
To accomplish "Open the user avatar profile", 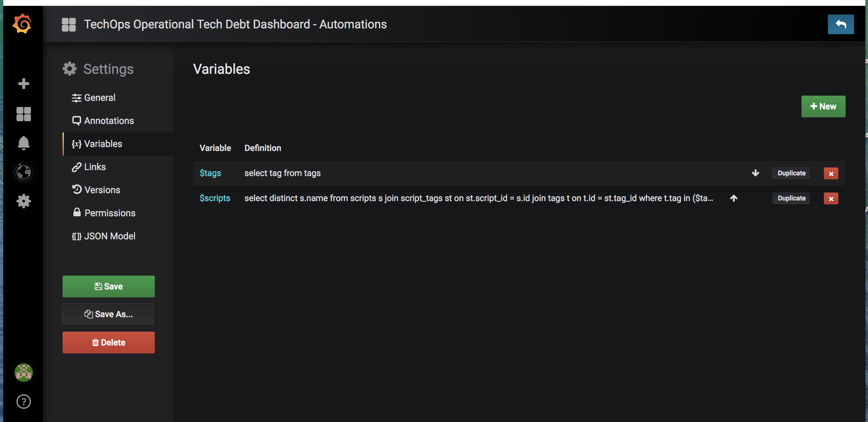I will (x=24, y=373).
